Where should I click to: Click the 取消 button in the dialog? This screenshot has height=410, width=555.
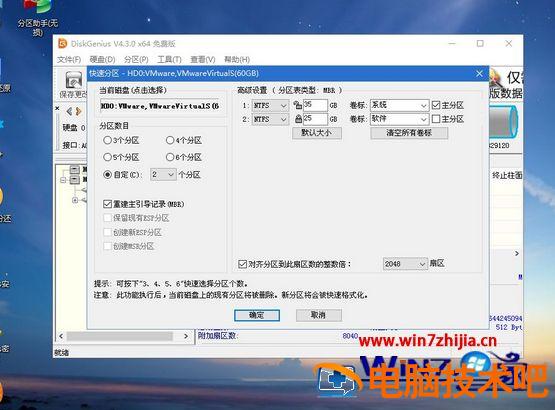coord(319,315)
